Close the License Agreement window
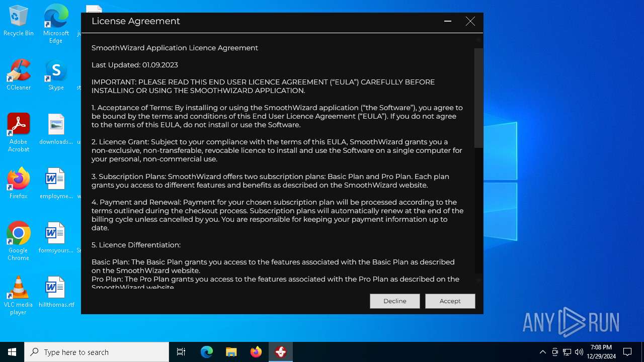644x362 pixels. [x=470, y=21]
